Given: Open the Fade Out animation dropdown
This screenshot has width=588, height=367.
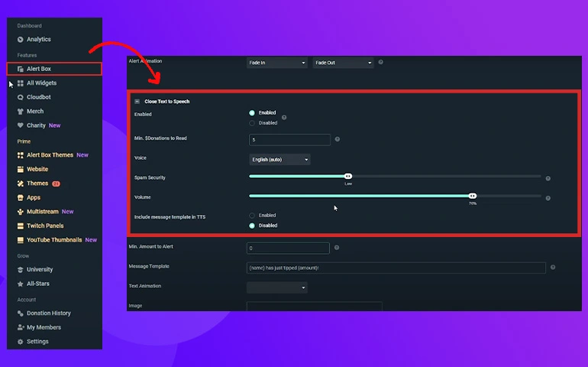Looking at the screenshot, I should click(343, 63).
